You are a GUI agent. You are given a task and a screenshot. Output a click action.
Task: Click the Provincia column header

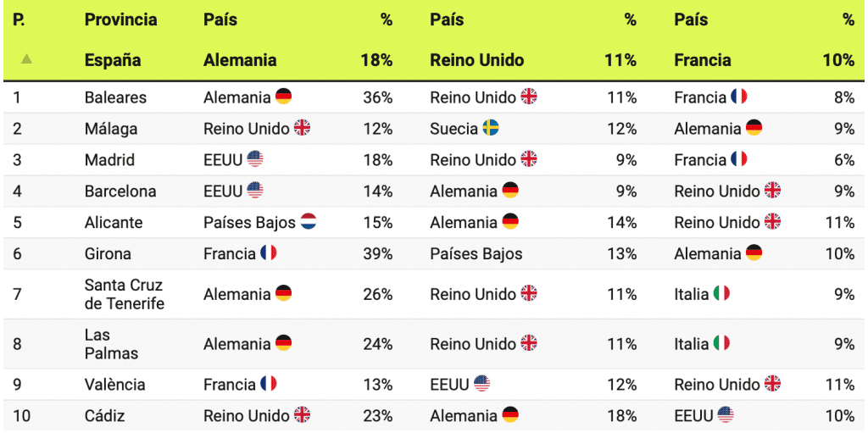coord(120,20)
